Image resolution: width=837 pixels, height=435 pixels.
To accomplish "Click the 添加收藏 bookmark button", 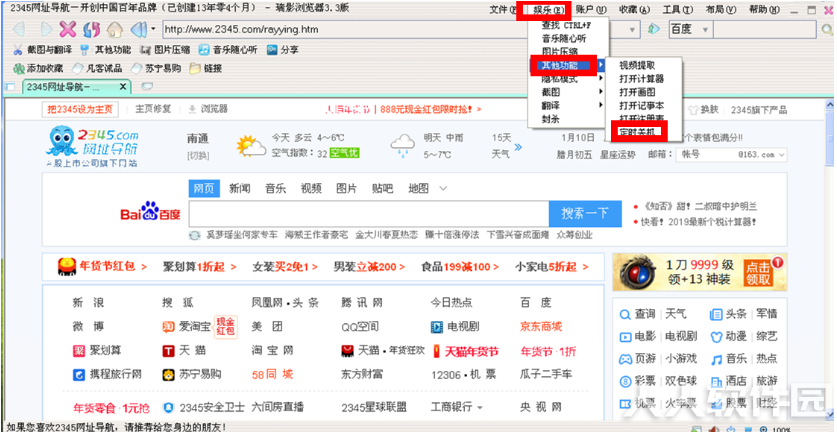I will point(38,68).
